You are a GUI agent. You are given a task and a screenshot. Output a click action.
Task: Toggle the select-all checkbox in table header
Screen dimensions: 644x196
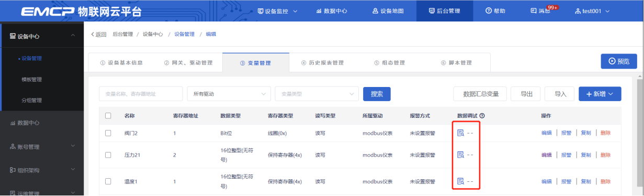point(108,115)
